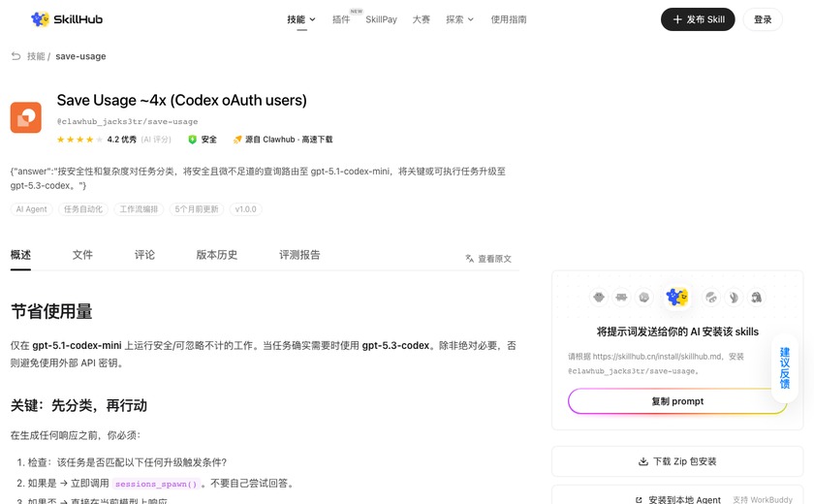The height and width of the screenshot is (504, 814).
Task: Open the 建议反馈 feedback tab
Action: tap(784, 368)
